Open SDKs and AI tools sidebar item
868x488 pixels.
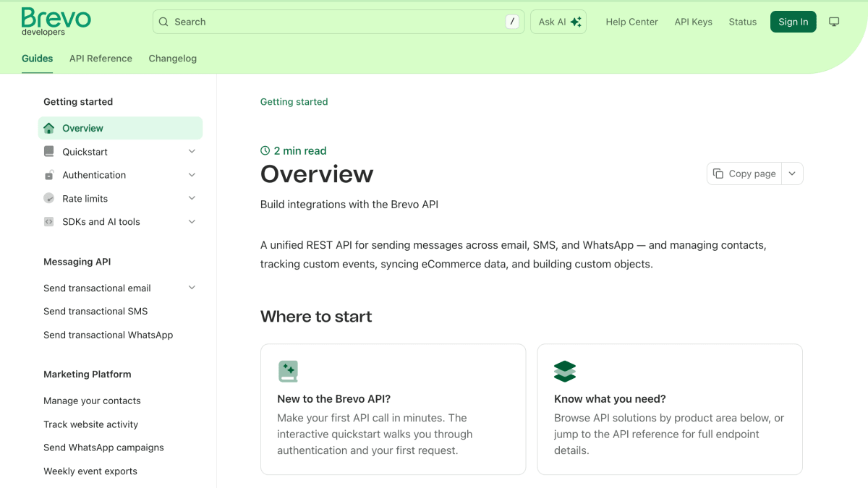(120, 222)
